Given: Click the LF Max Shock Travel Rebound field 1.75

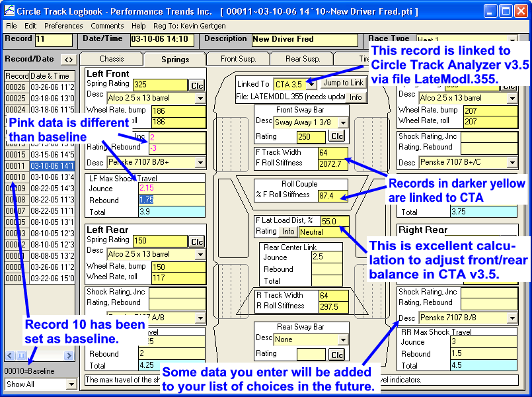Looking at the screenshot, I should click(x=172, y=200).
